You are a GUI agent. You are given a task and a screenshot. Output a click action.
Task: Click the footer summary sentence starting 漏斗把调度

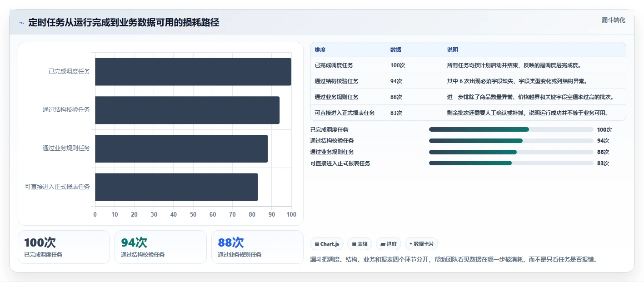coord(453,260)
